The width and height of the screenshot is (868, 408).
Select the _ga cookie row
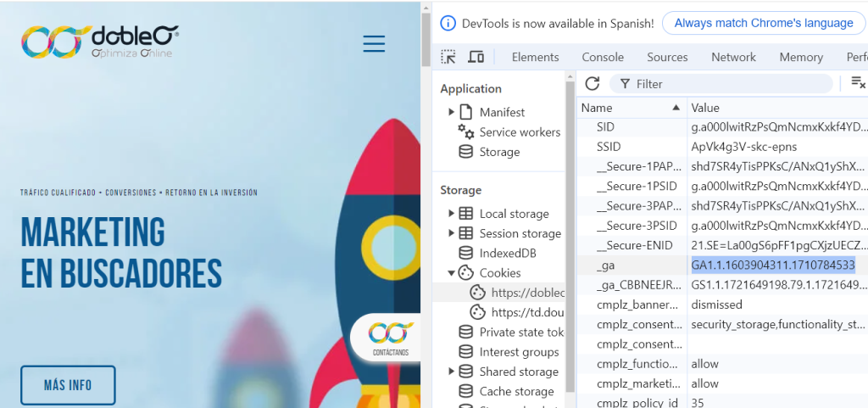(x=632, y=265)
